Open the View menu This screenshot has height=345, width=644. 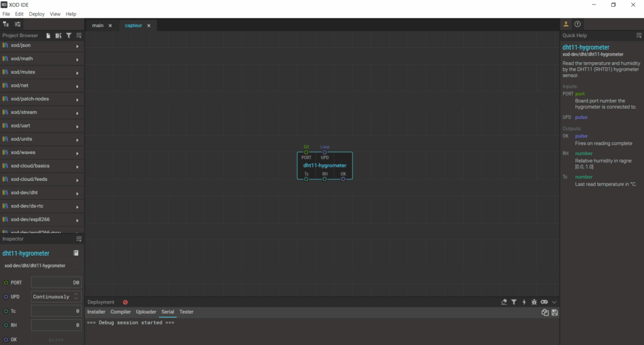[55, 14]
